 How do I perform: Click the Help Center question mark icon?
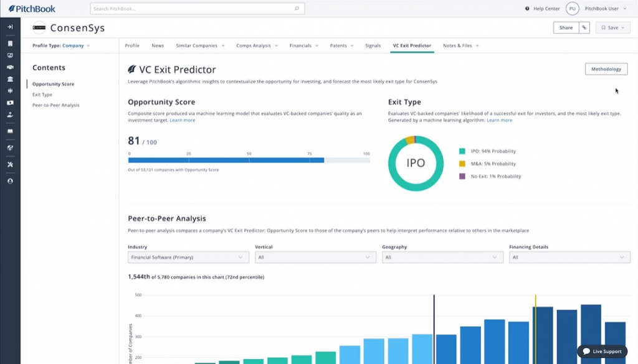tap(527, 9)
